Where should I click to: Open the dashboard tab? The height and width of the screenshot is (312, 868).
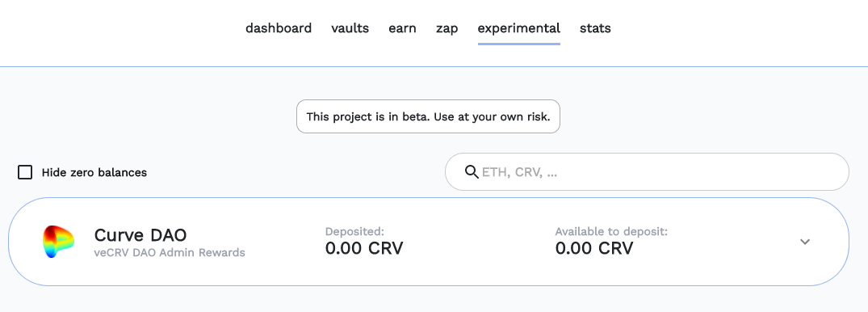point(279,27)
